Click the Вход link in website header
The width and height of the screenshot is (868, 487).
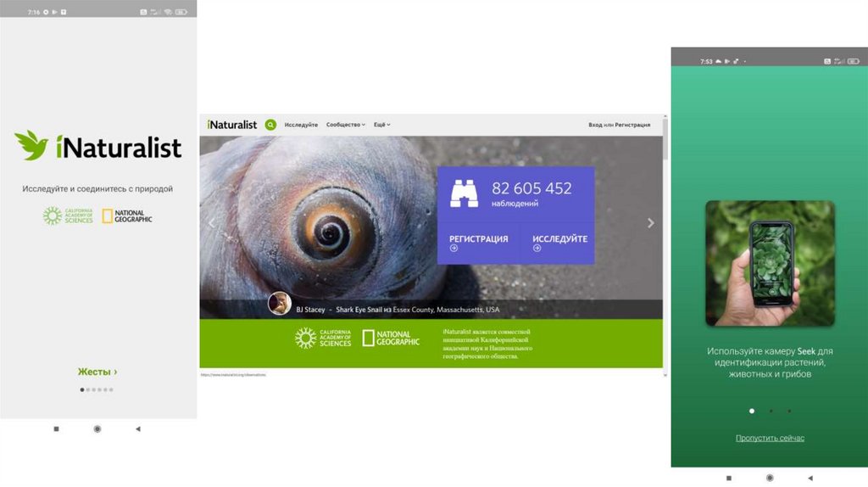point(595,125)
